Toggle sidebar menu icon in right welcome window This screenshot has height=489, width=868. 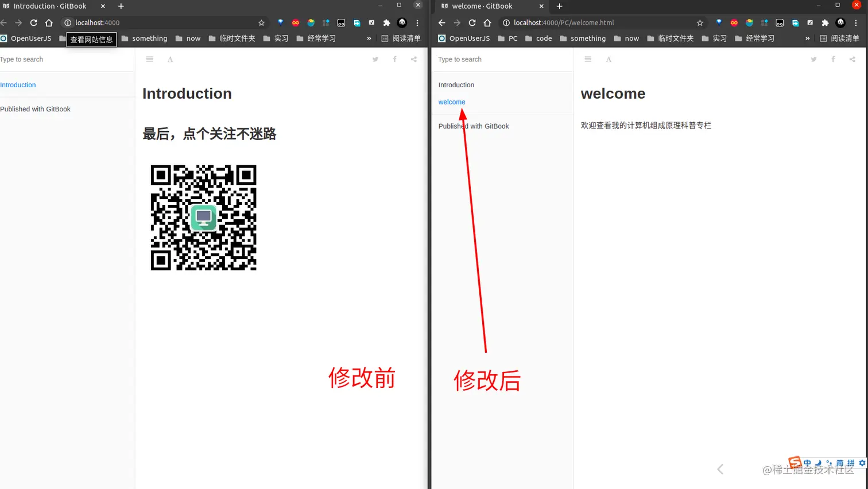[588, 59]
